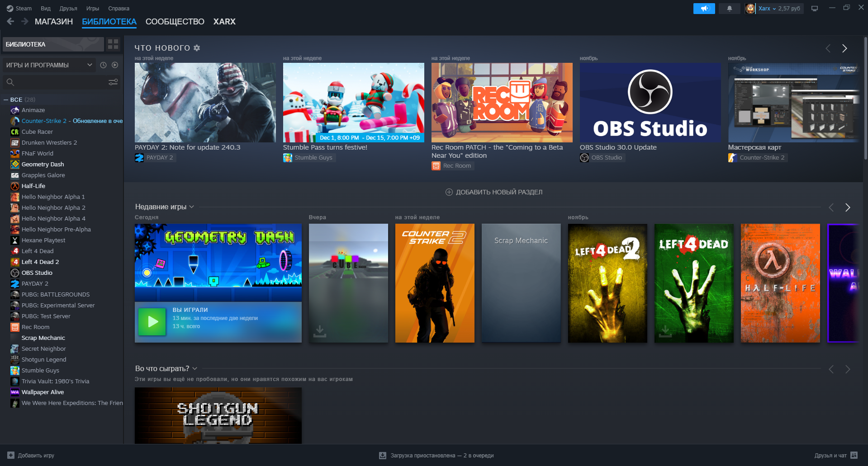Show next recent games
The width and height of the screenshot is (868, 466).
tap(848, 207)
